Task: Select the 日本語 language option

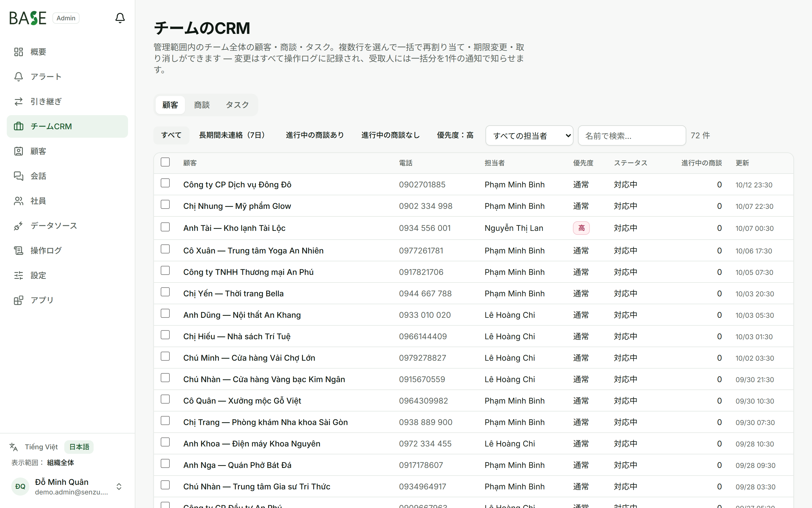Action: click(79, 447)
